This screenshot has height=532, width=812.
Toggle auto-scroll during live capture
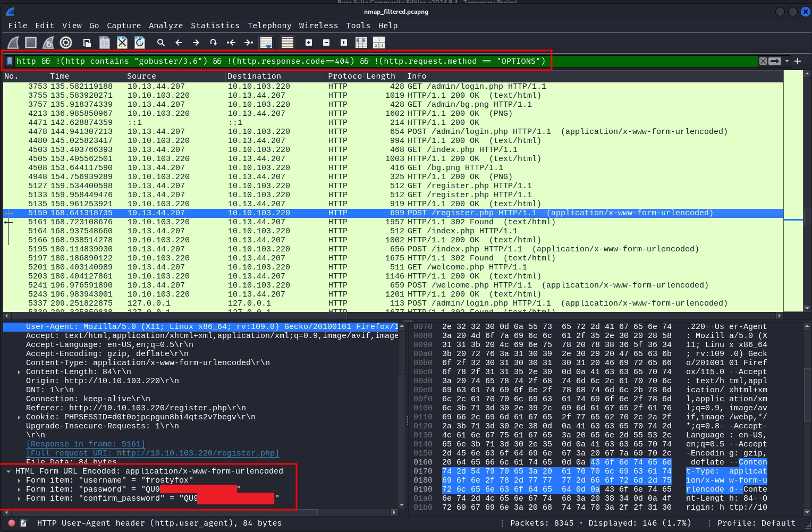[266, 43]
